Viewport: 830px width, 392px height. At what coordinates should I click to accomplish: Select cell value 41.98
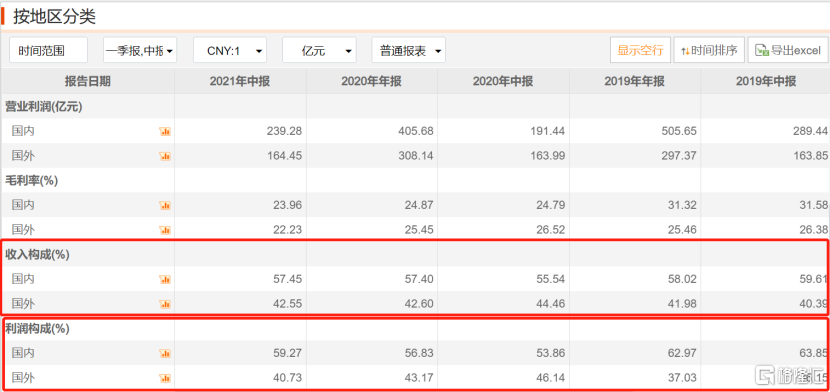pyautogui.click(x=682, y=304)
